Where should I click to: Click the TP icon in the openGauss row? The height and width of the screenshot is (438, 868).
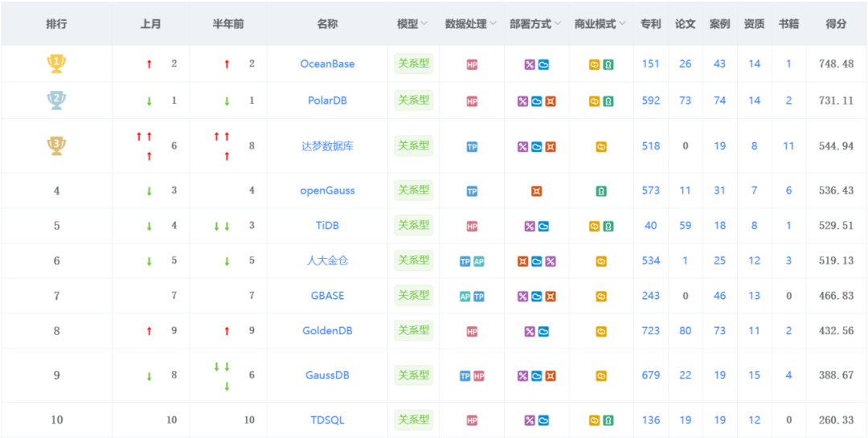click(472, 191)
